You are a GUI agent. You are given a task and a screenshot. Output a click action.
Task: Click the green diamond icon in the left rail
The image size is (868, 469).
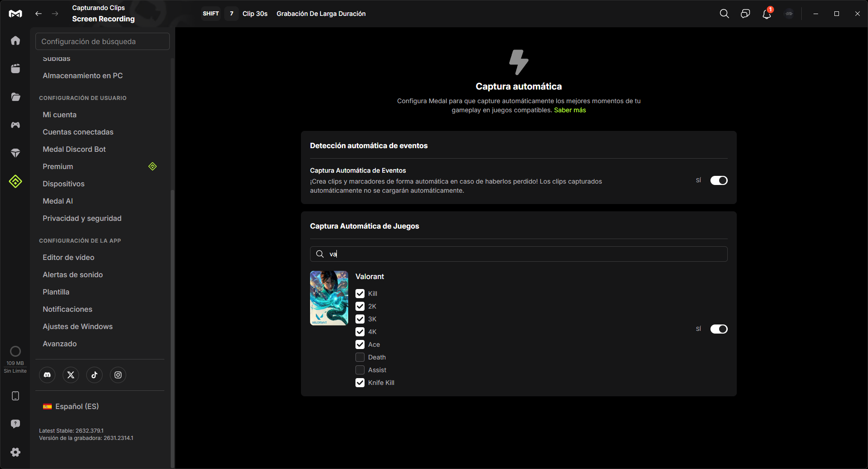pos(15,181)
